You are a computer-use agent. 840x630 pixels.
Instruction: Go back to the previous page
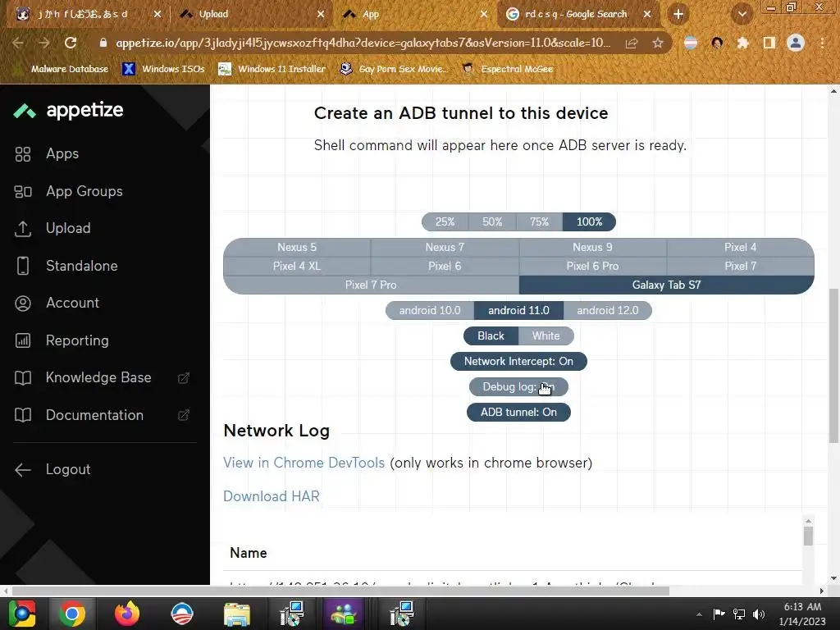tap(18, 43)
